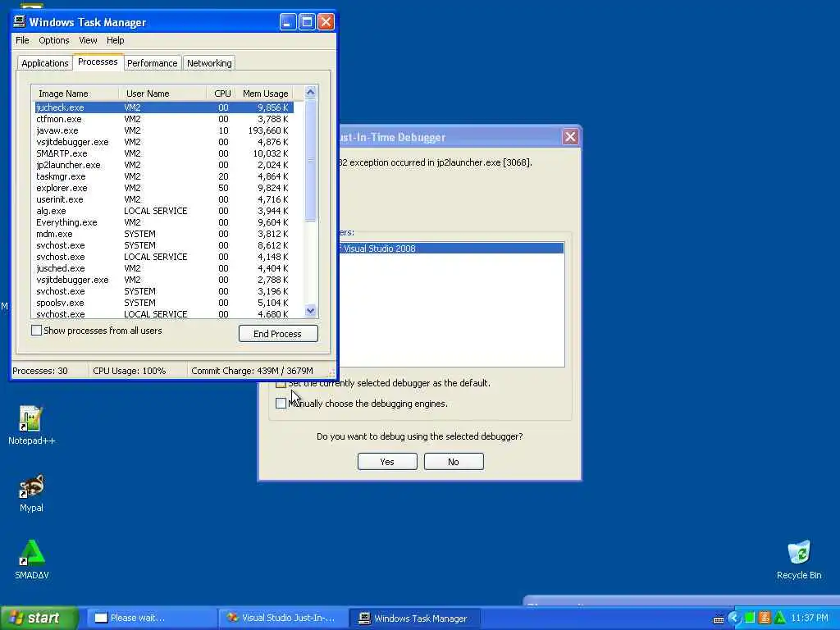Switch to the Performance tab
Screen dimensions: 840x630
click(x=152, y=63)
